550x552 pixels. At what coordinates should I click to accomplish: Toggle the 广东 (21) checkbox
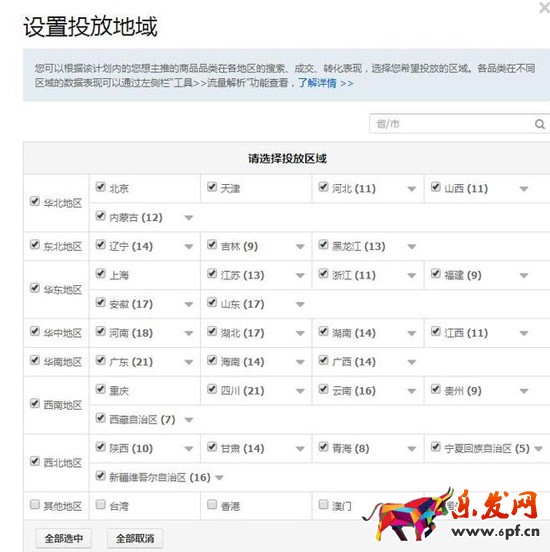(x=101, y=360)
